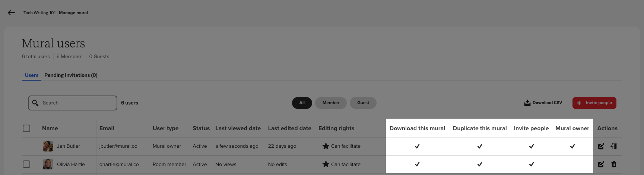Delete Olivia Hartle with trash icon
Screen dimensions: 644x175
tap(614, 164)
